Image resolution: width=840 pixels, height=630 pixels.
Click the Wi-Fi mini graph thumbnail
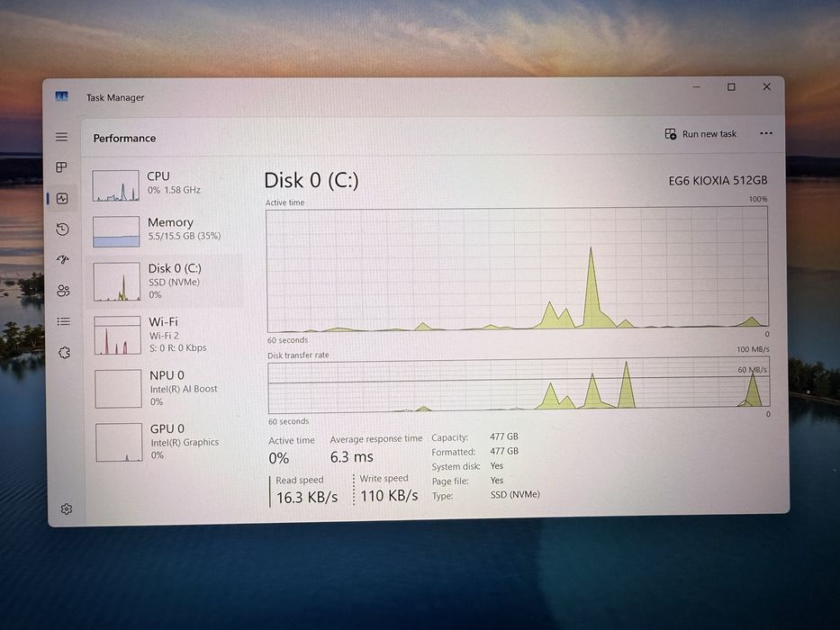pos(117,336)
